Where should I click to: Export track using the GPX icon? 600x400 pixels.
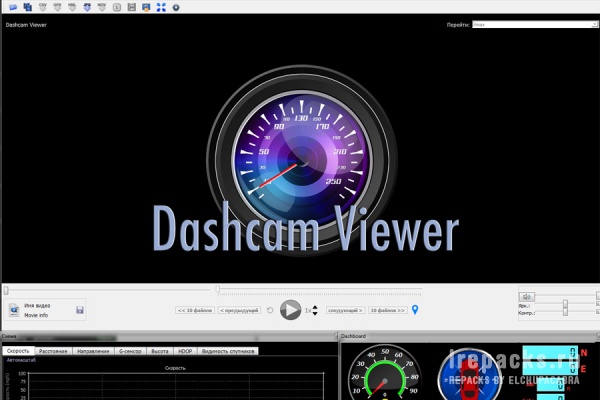pos(57,7)
